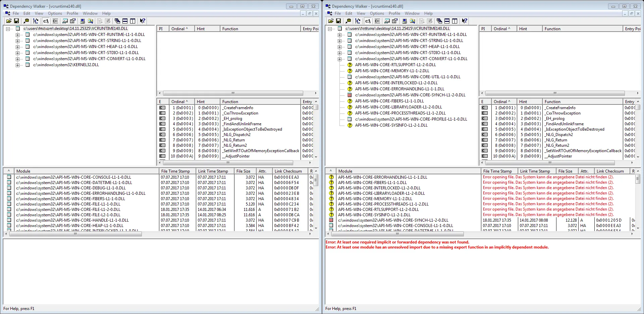Toggle Undecorate C++ Functions in right window
644x314 pixels.
[377, 21]
